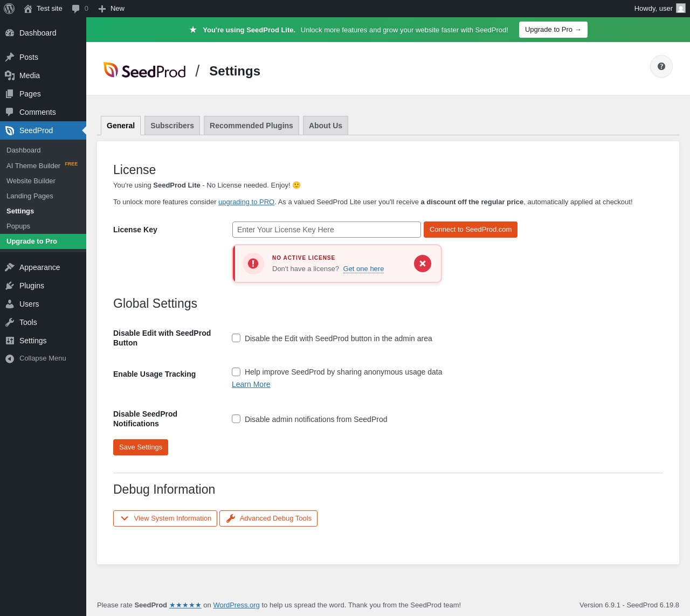Open the help question mark icon
690x616 pixels.
click(x=661, y=66)
